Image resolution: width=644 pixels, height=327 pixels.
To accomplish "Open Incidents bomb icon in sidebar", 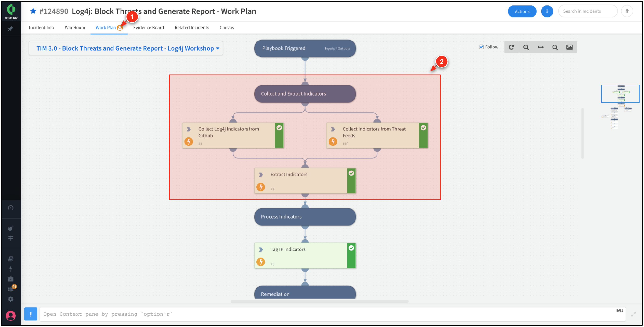I will [x=11, y=228].
